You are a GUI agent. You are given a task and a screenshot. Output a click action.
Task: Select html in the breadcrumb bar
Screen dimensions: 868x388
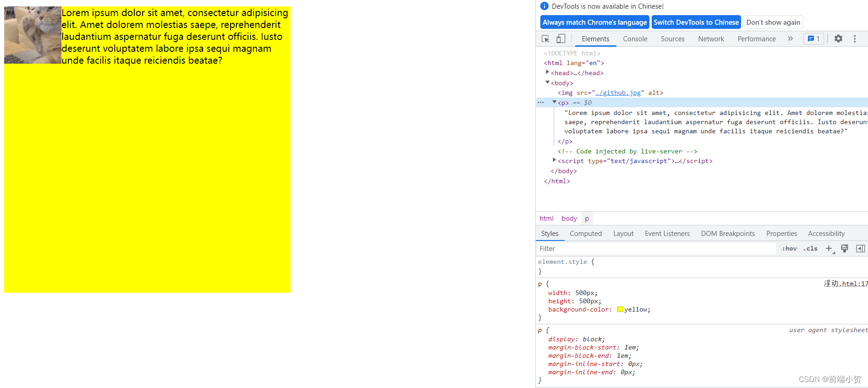546,219
